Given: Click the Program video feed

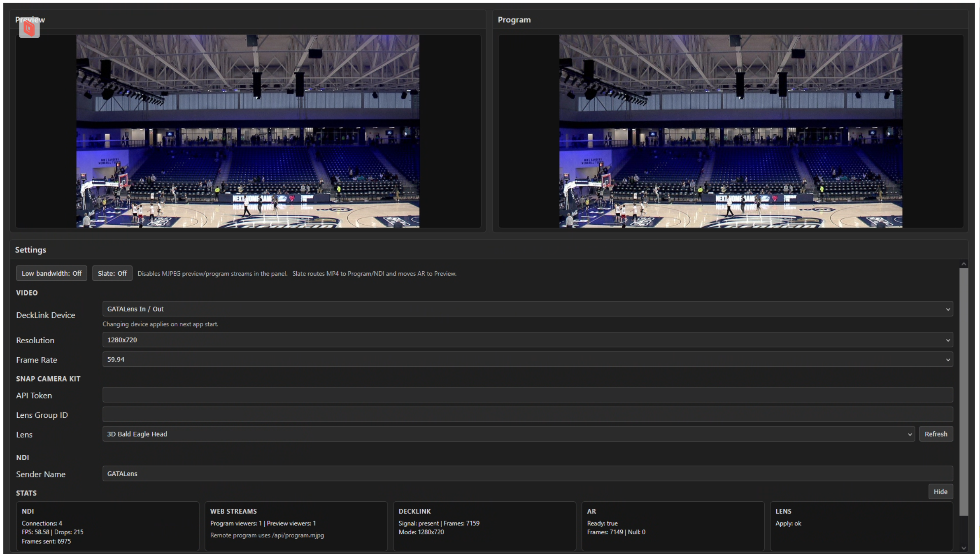Looking at the screenshot, I should (x=731, y=131).
